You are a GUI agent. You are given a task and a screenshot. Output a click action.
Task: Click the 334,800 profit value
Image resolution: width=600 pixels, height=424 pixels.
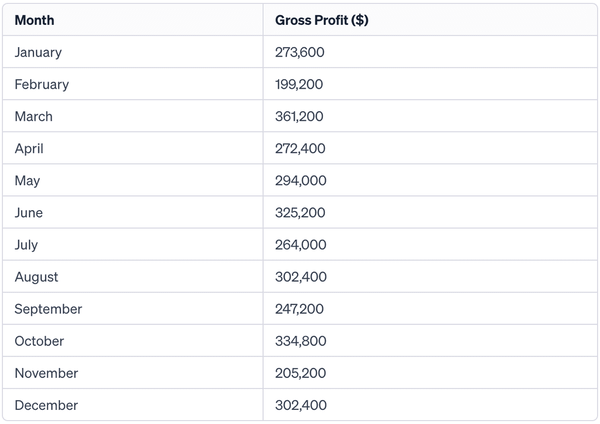[x=301, y=341]
